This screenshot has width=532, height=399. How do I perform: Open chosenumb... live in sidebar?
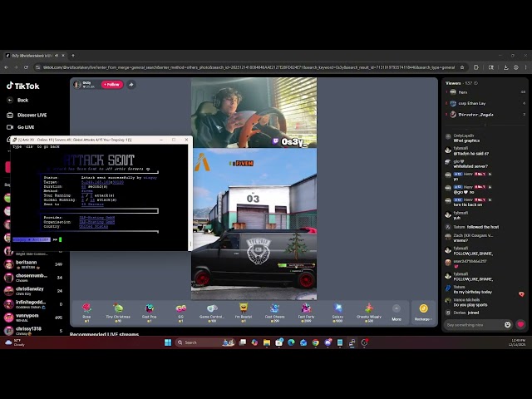click(33, 278)
